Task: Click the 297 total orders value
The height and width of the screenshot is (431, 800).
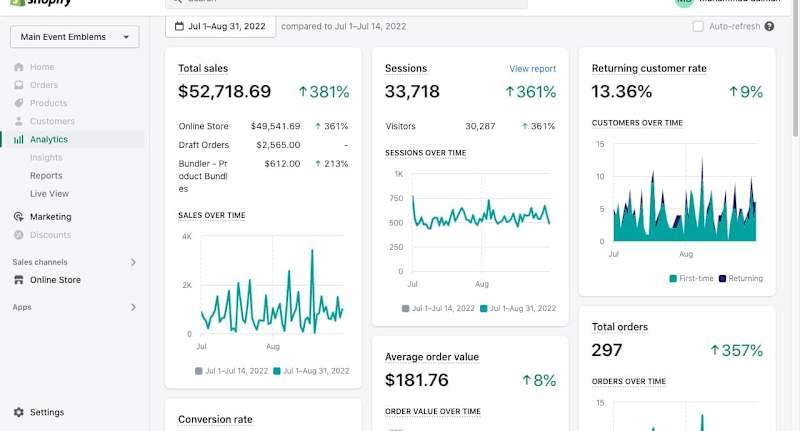Action: coord(607,350)
